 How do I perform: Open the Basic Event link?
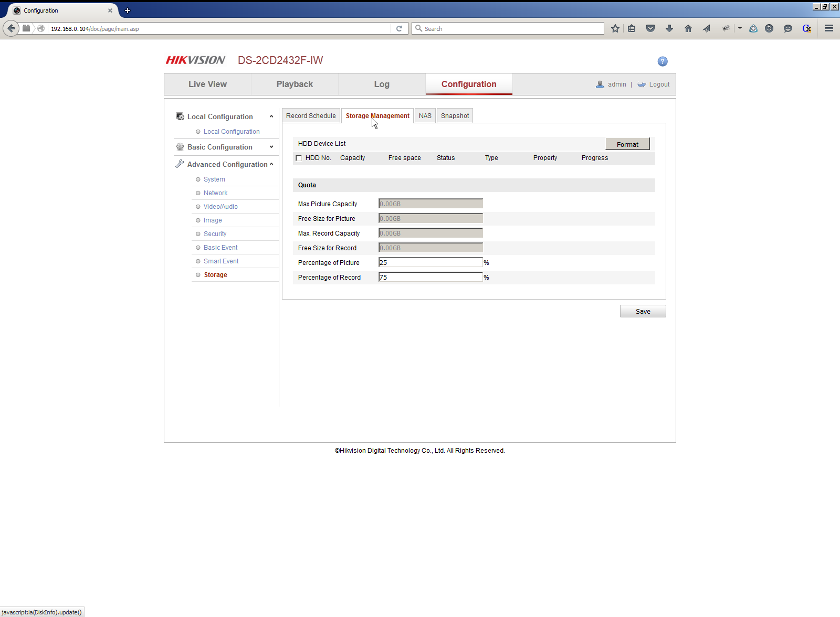pyautogui.click(x=220, y=248)
